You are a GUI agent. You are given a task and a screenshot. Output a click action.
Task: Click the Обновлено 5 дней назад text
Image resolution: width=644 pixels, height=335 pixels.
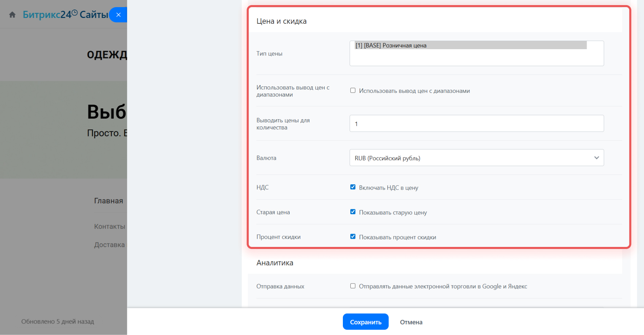pos(58,321)
